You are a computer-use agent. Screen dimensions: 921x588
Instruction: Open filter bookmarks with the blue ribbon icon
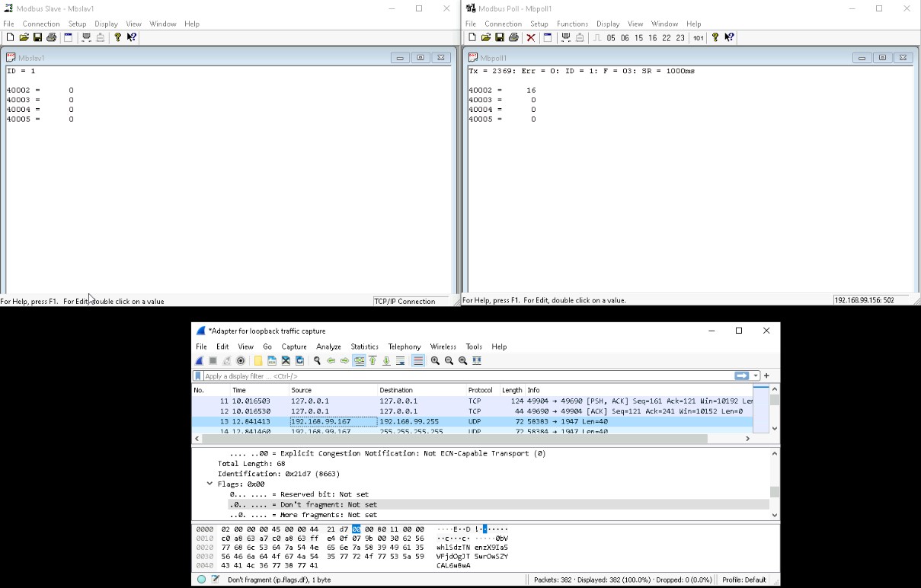pyautogui.click(x=197, y=375)
